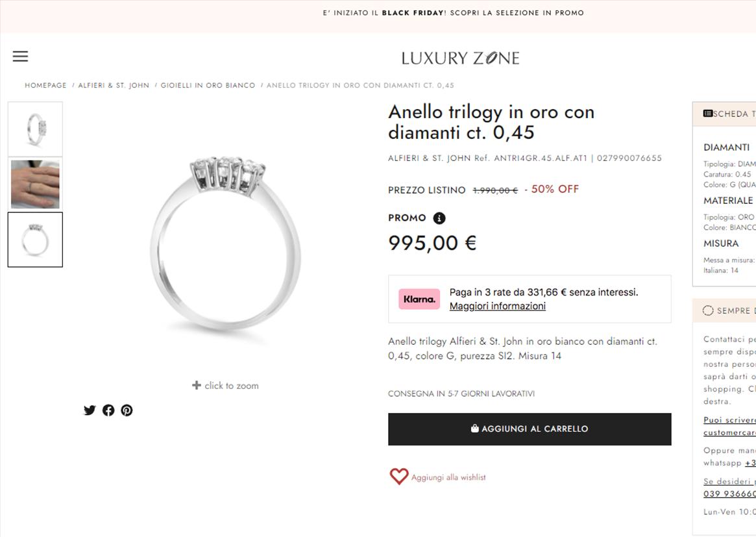Open Maggiori informazioni Klarna link
The image size is (756, 537).
[497, 306]
